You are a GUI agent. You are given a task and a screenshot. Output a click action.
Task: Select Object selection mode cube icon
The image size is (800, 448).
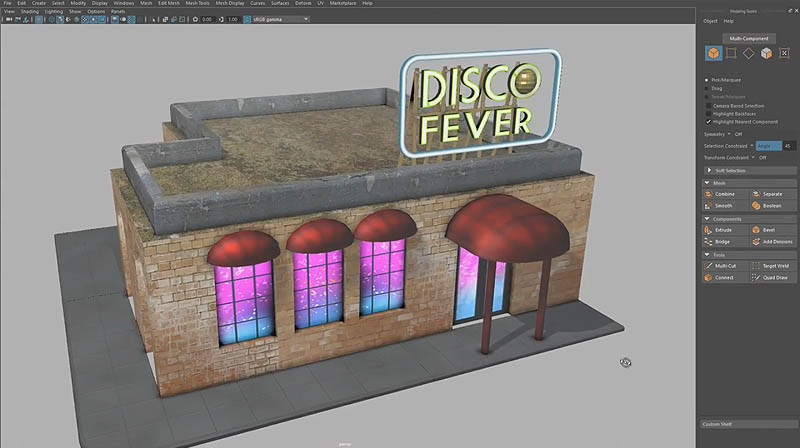coord(713,53)
